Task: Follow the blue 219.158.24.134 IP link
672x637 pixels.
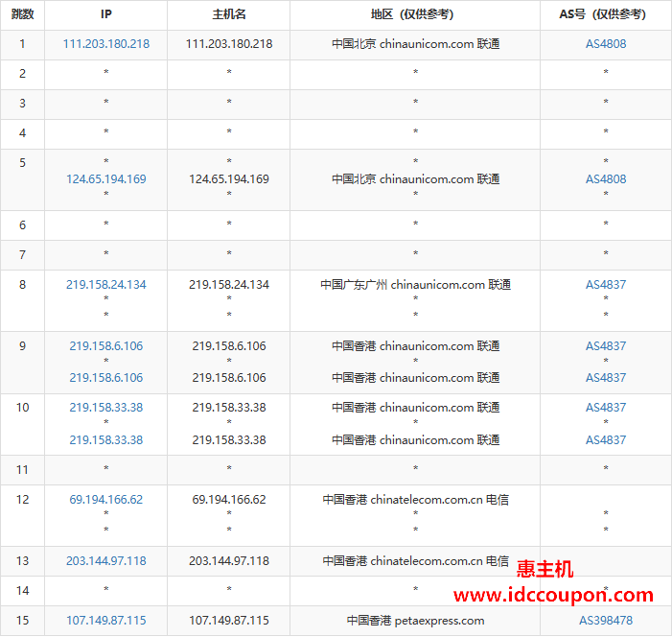Action: click(x=106, y=284)
